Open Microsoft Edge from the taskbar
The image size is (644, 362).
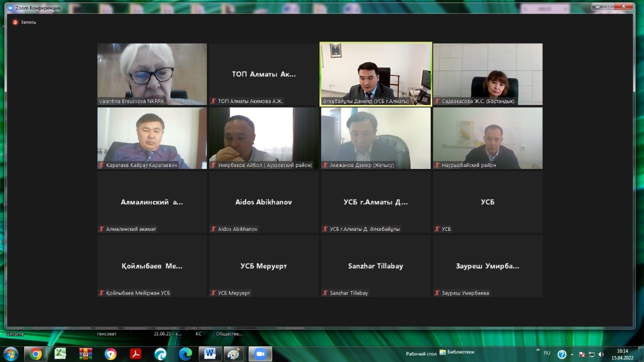click(x=186, y=354)
